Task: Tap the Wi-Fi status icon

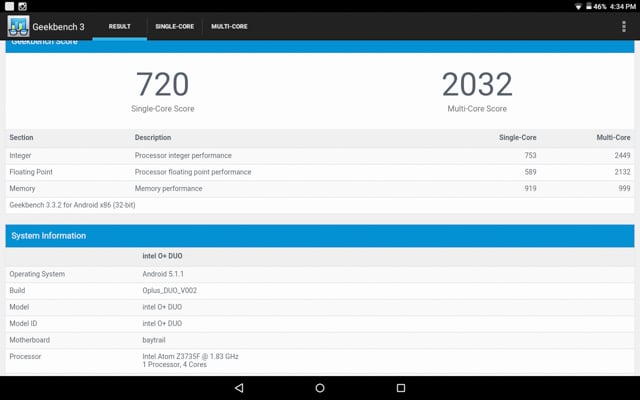Action: 578,7
